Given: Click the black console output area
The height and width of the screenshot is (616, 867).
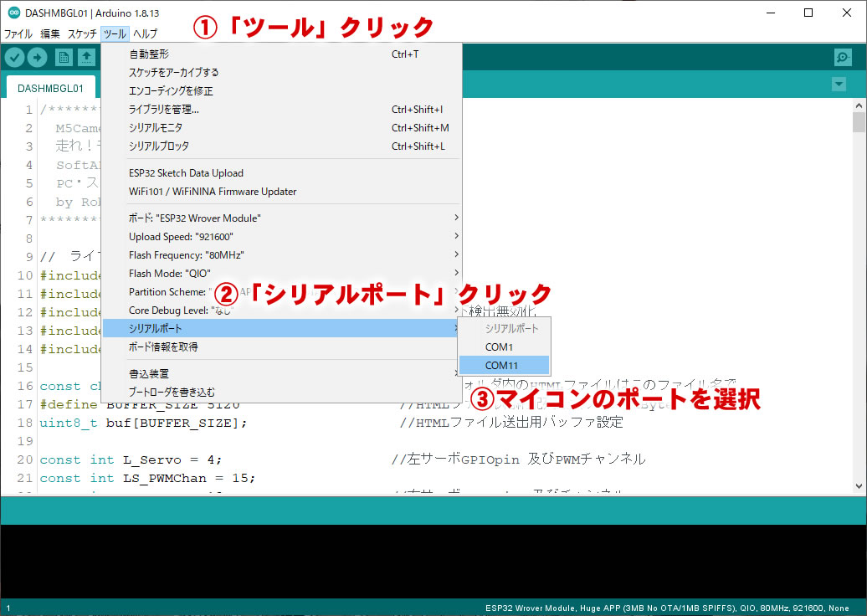Looking at the screenshot, I should pyautogui.click(x=433, y=562).
